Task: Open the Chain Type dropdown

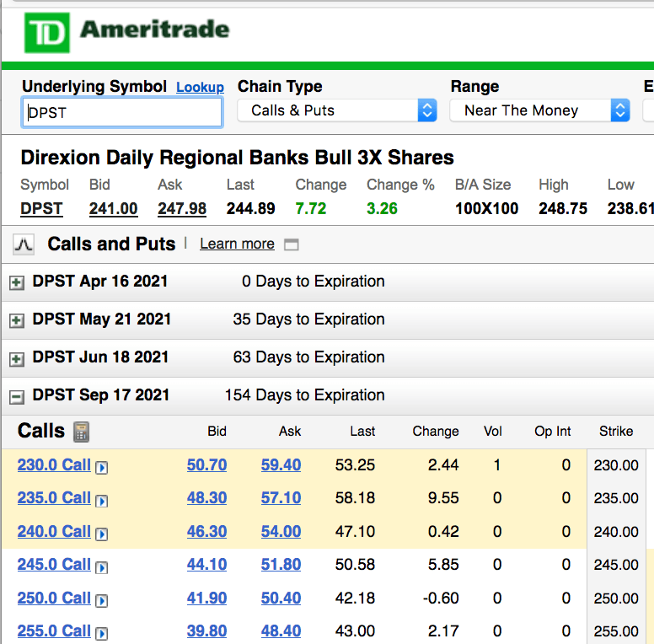Action: (337, 110)
